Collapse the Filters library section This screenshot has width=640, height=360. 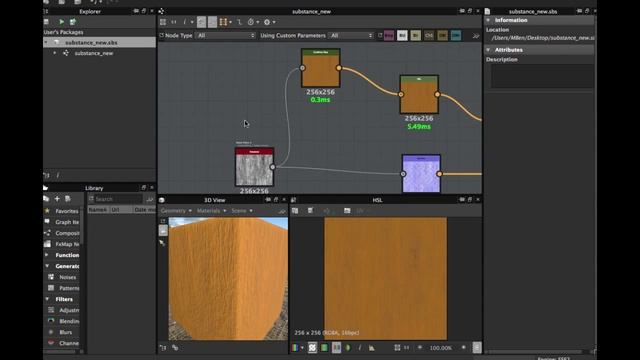pyautogui.click(x=47, y=299)
